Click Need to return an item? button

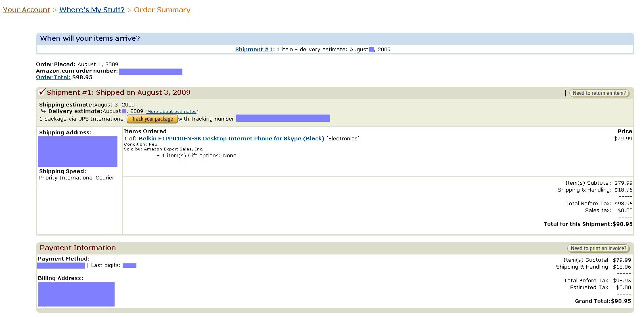coord(599,93)
